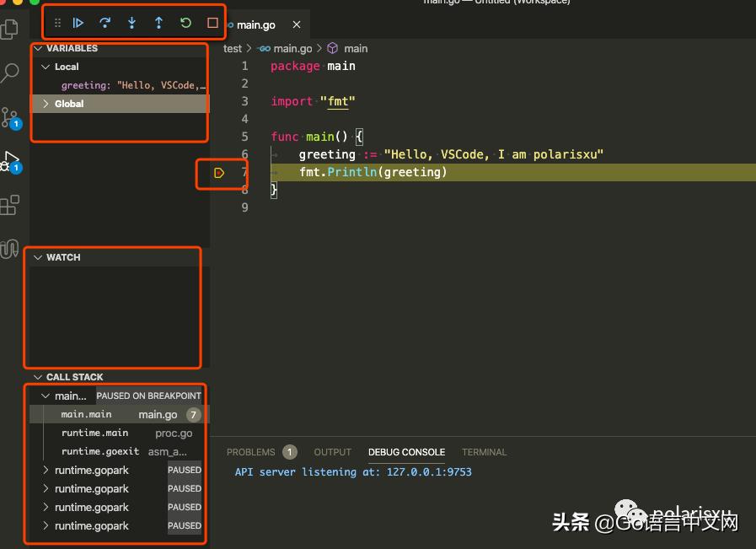Stop debugging with the square icon

(x=212, y=24)
